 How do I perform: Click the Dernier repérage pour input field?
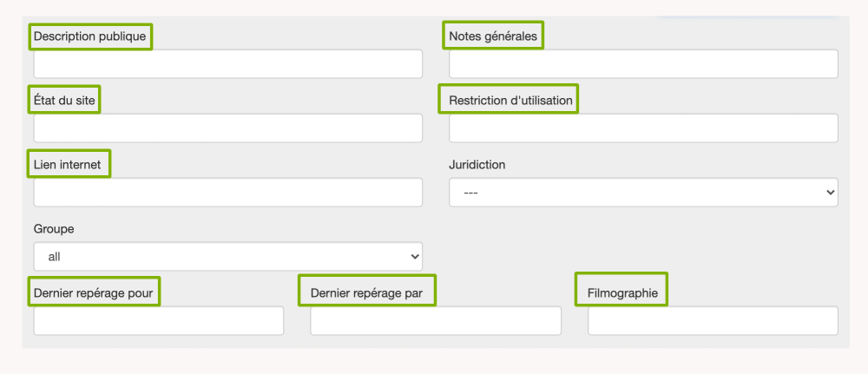click(x=159, y=321)
